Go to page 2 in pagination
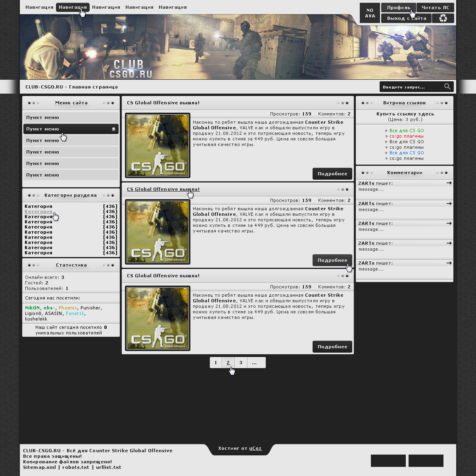The height and width of the screenshot is (476, 476). point(228,363)
